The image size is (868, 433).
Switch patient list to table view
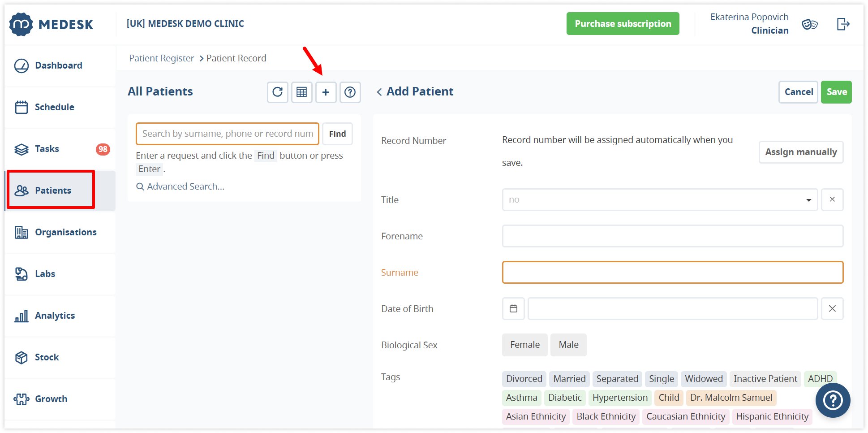(x=301, y=92)
